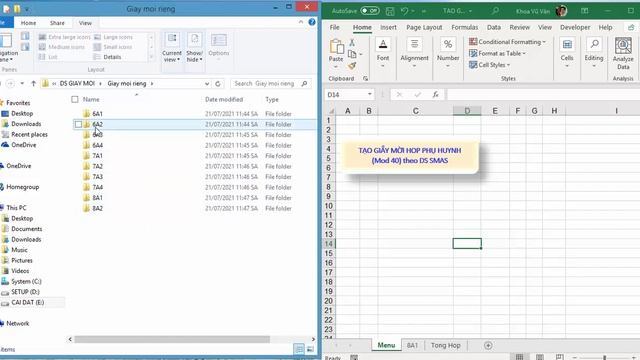
Task: Tick the checkbox for folder 6A2
Action: [78, 124]
